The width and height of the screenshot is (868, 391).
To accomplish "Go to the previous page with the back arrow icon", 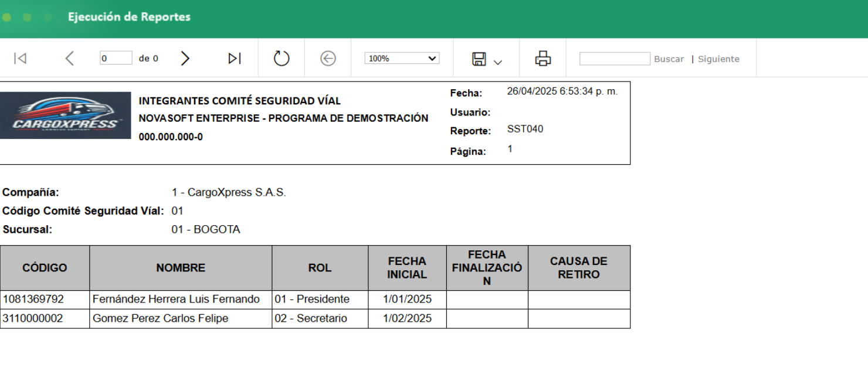I will click(x=69, y=58).
